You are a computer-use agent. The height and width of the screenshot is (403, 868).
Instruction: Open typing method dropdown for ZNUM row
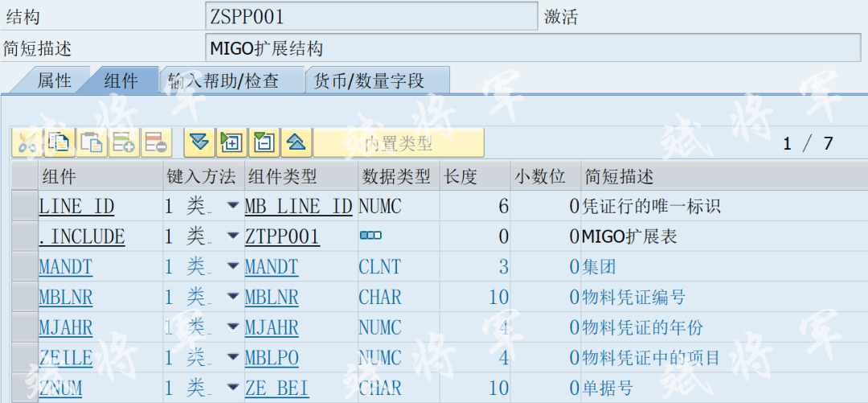(x=233, y=388)
